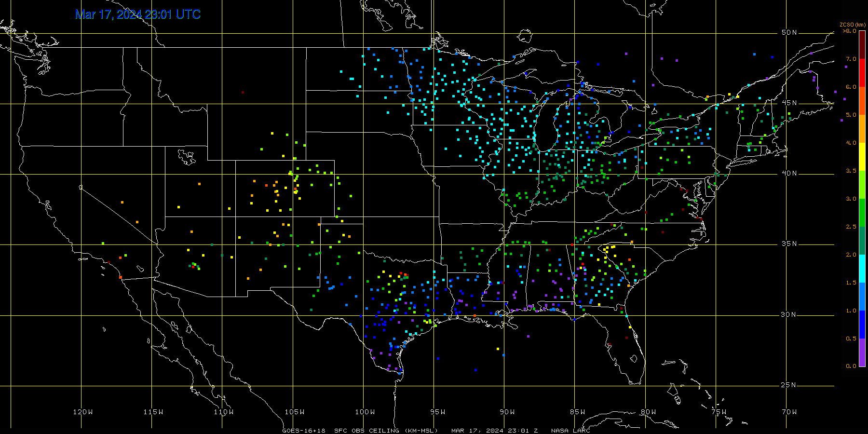The height and width of the screenshot is (434, 868).
Task: Click the 1.5 color bar value
Action: point(851,283)
